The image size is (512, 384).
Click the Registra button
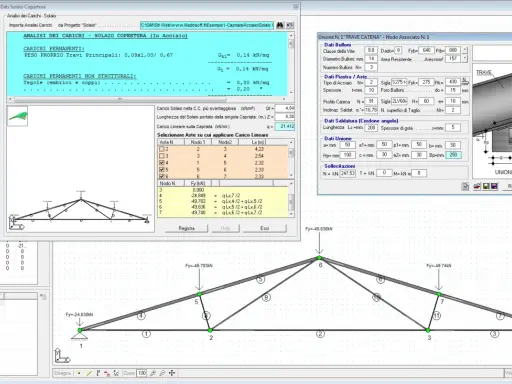[186, 228]
